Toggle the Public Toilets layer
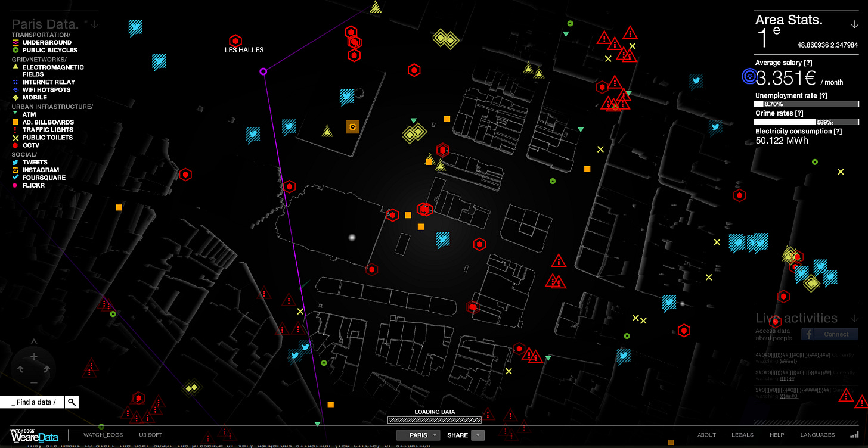868x448 pixels. 42,138
